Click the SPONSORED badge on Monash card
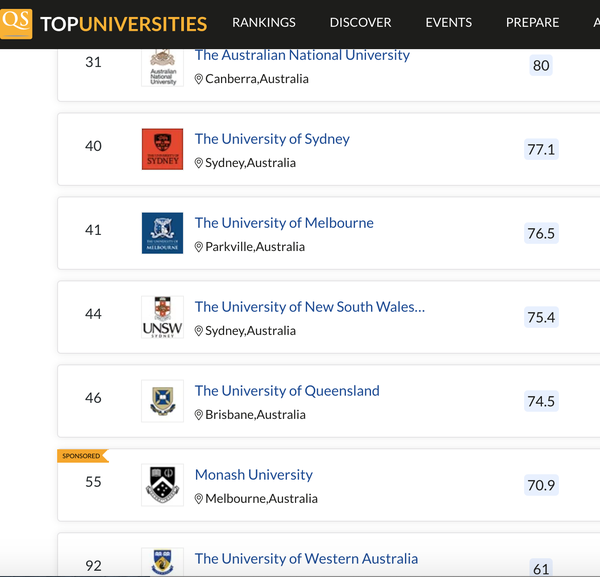Viewport: 600px width, 577px height. 83,456
